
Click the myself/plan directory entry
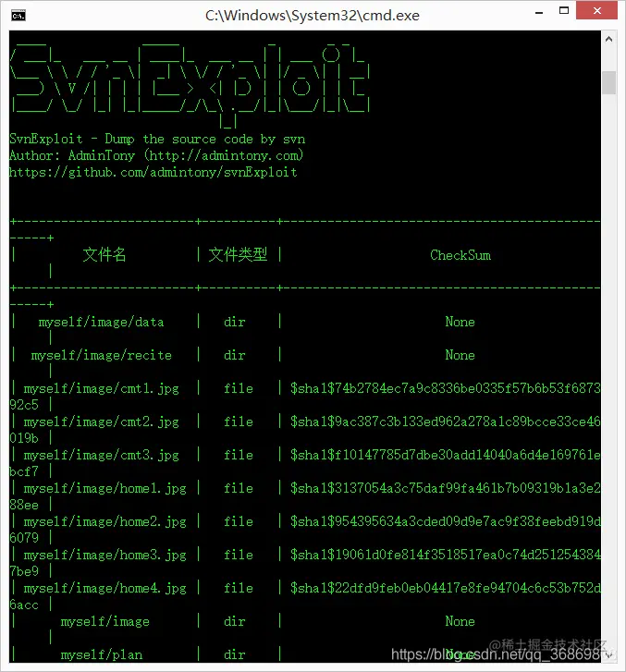point(102,654)
